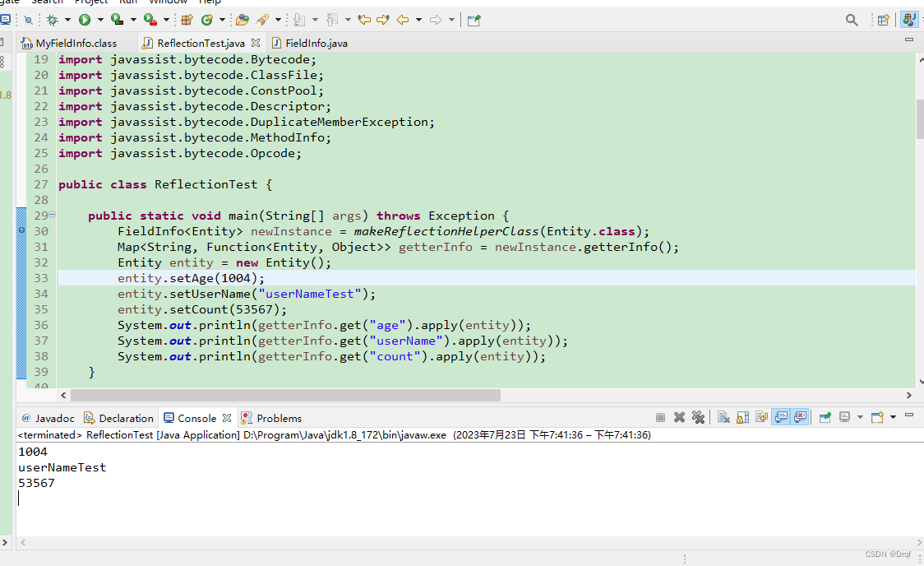Open the Run button dropdown arrow
The width and height of the screenshot is (924, 566).
[100, 20]
